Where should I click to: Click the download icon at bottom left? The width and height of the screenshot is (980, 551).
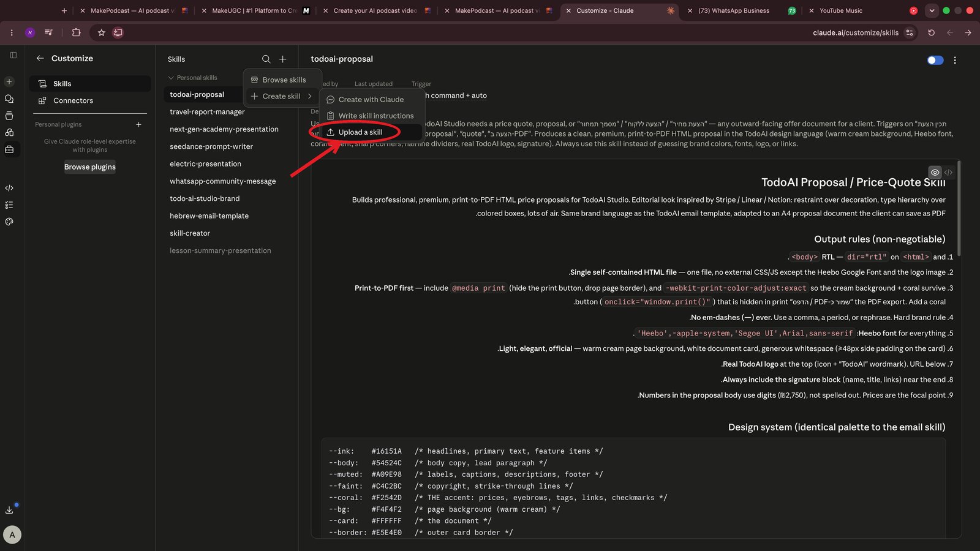(x=9, y=509)
